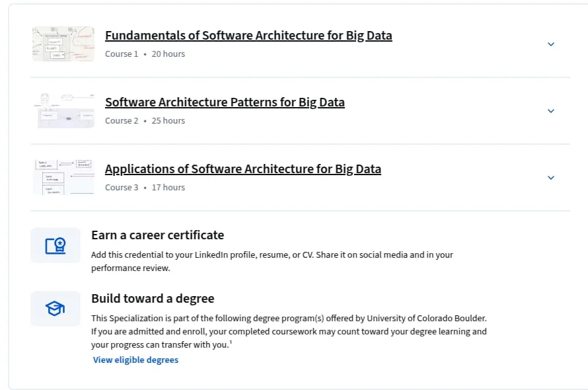Open the Software Architecture Patterns course thumbnail
588x390 pixels.
63,111
